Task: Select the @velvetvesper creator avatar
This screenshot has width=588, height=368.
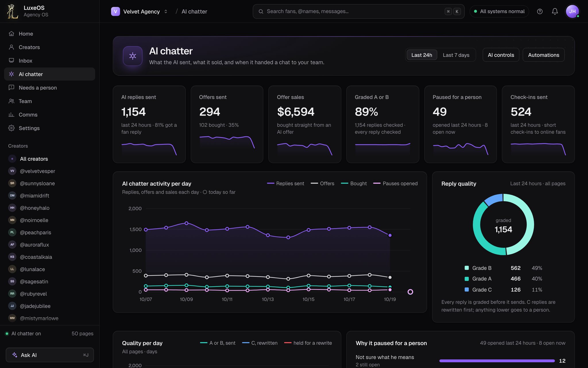Action: pos(12,171)
